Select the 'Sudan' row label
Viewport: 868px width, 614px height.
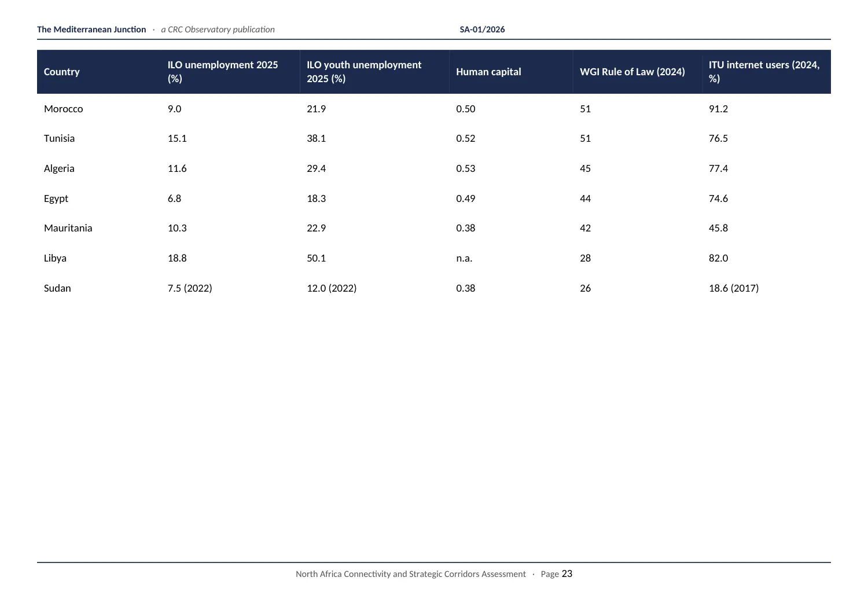(x=57, y=288)
